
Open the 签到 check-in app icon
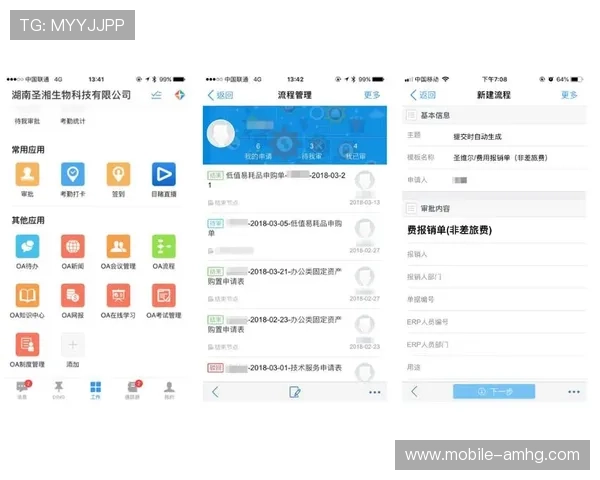click(x=118, y=174)
